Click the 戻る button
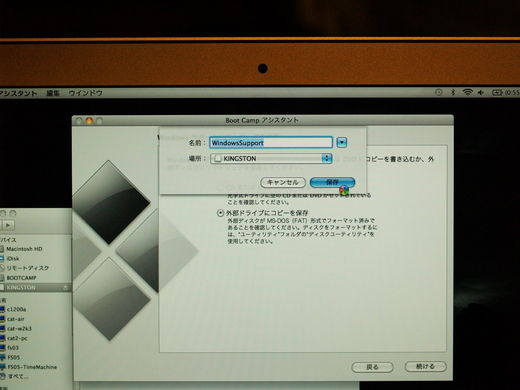The width and height of the screenshot is (520, 390). (372, 367)
